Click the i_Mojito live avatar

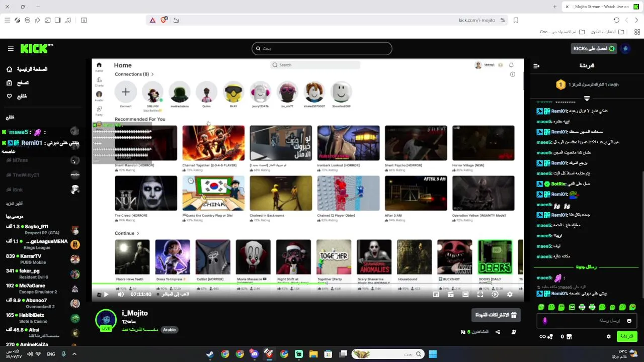106,320
